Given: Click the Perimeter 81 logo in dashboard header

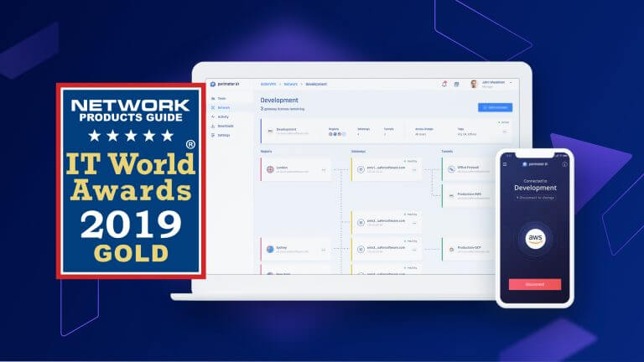Looking at the screenshot, I should 224,84.
